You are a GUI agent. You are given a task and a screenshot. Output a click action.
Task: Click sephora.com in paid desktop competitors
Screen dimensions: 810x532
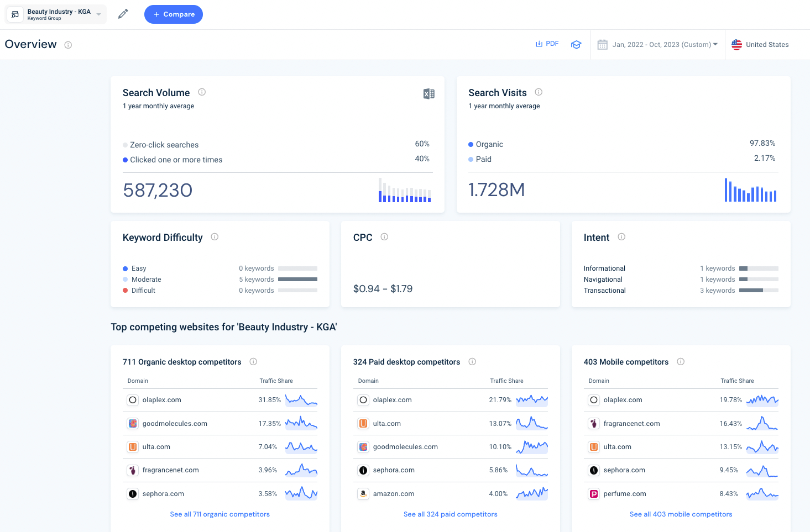(x=394, y=470)
